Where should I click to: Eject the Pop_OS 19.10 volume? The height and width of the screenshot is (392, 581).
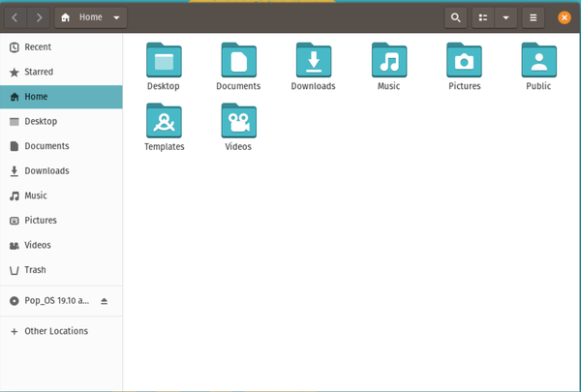click(105, 301)
